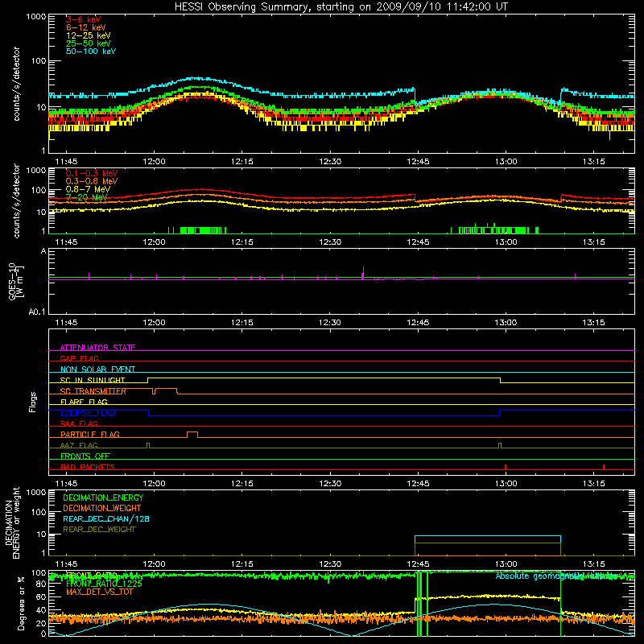Click the HESSI Observing Summary title
644x644 pixels.
(x=341, y=7)
